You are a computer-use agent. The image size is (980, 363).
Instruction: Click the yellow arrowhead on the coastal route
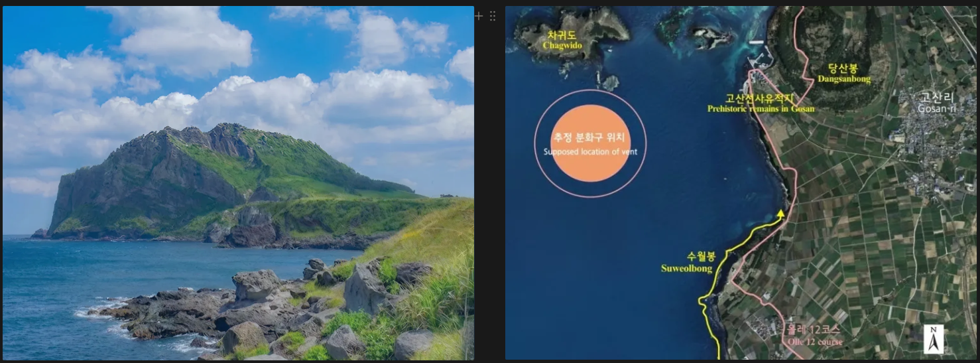coord(780,214)
